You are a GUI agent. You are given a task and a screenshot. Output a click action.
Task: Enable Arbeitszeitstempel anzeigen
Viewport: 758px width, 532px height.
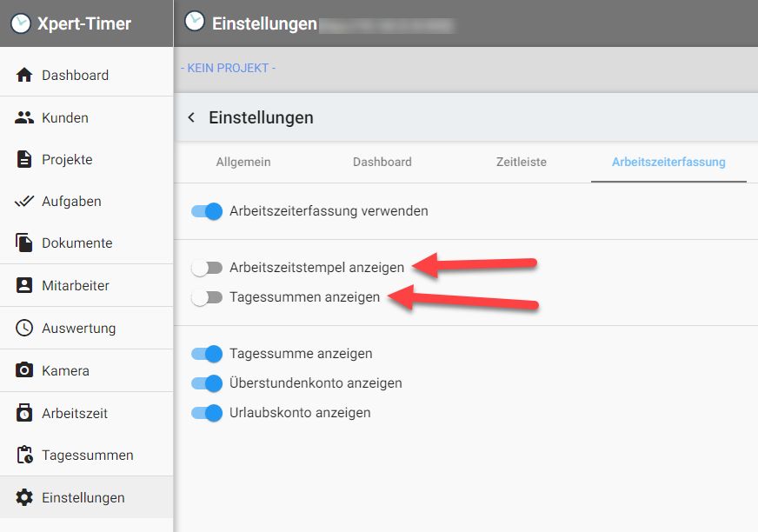207,268
